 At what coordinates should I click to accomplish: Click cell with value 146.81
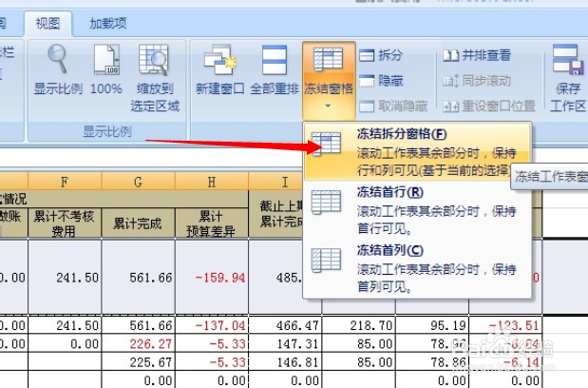pyautogui.click(x=285, y=362)
